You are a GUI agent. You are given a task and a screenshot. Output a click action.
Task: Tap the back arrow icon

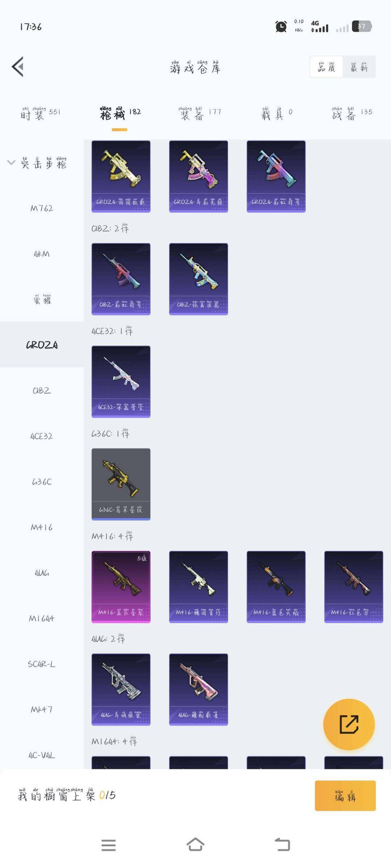[x=18, y=67]
